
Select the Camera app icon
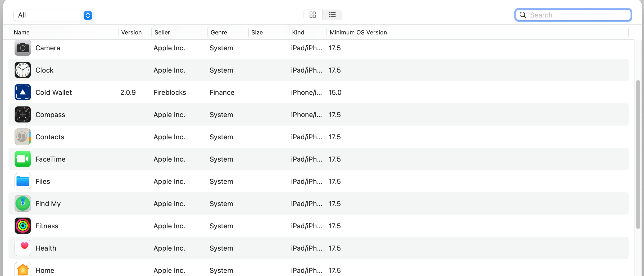[x=23, y=48]
